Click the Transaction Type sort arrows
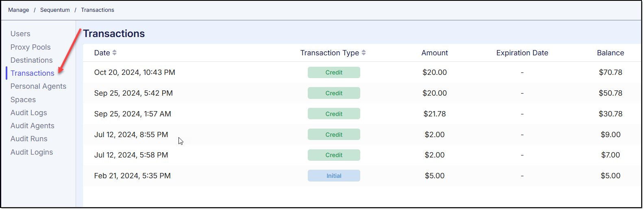 (x=363, y=53)
